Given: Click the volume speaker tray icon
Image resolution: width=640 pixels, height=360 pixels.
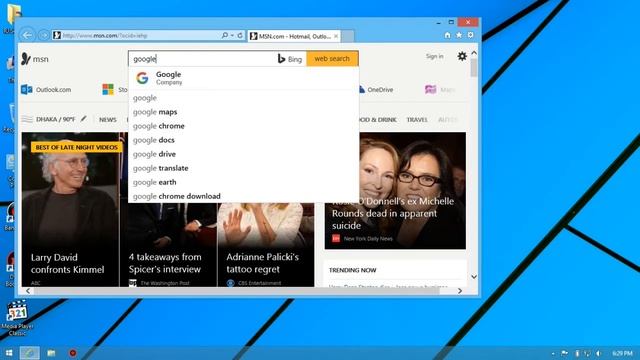Looking at the screenshot, I should (x=598, y=353).
